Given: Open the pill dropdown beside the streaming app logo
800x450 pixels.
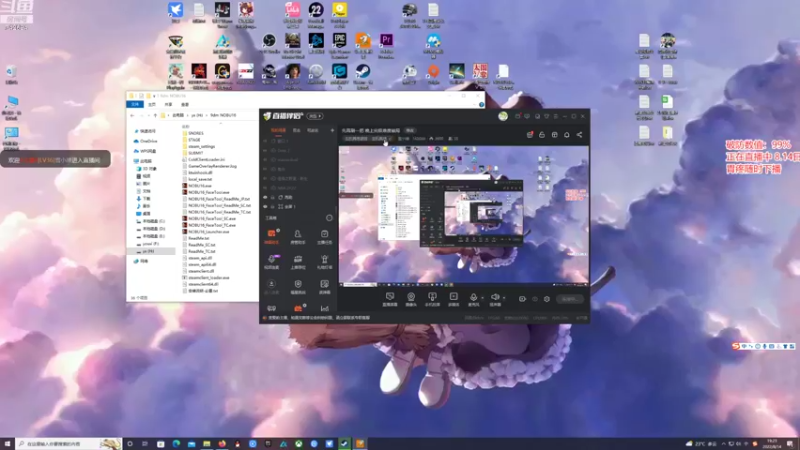Looking at the screenshot, I should (315, 116).
